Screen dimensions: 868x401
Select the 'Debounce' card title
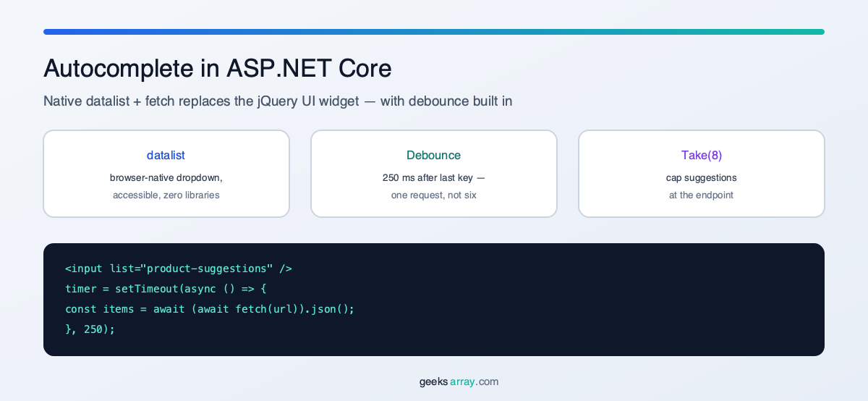click(433, 155)
